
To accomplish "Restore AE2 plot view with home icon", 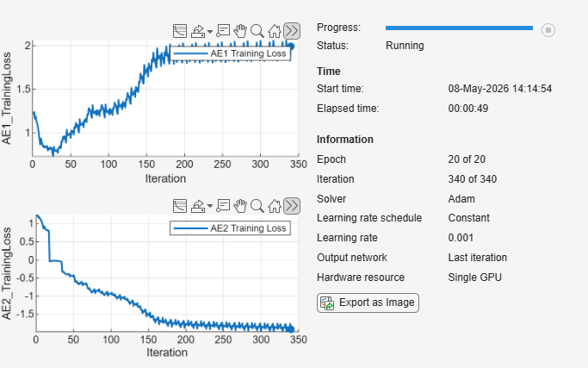I will (275, 206).
